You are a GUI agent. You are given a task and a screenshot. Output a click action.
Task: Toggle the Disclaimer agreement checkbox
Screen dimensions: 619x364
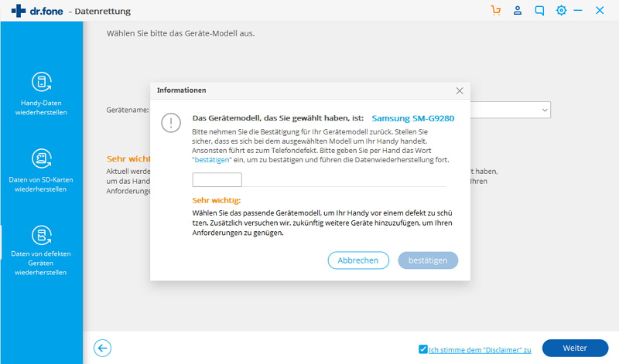422,349
